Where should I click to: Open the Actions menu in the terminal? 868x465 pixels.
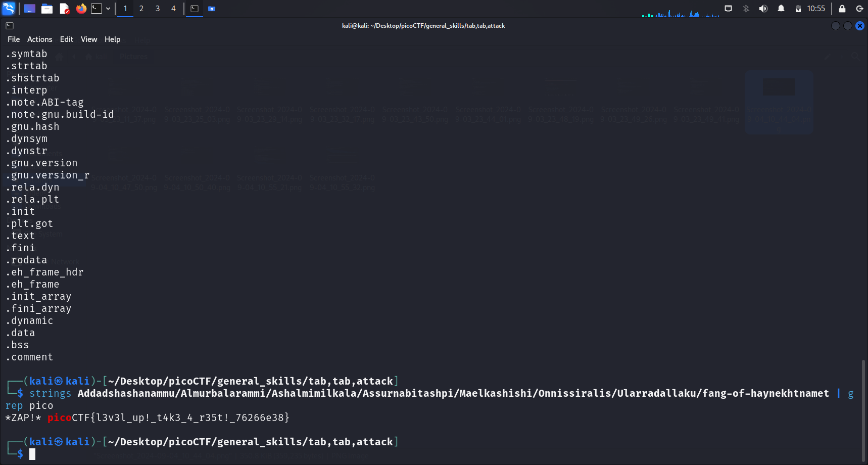39,39
